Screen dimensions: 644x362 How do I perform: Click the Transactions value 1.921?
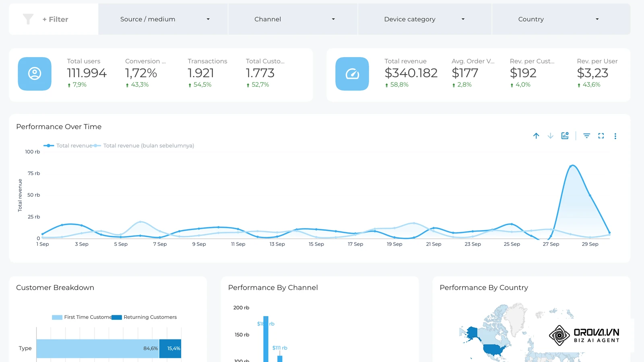201,73
